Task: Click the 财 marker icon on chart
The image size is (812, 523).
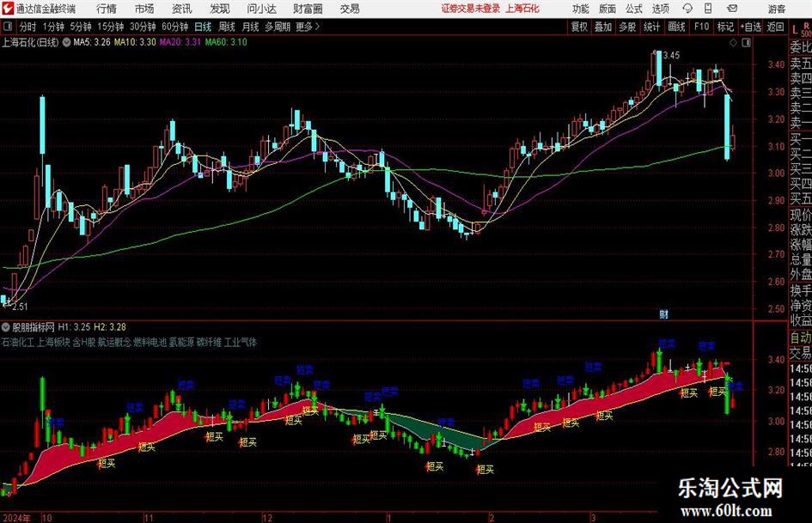Action: [664, 313]
